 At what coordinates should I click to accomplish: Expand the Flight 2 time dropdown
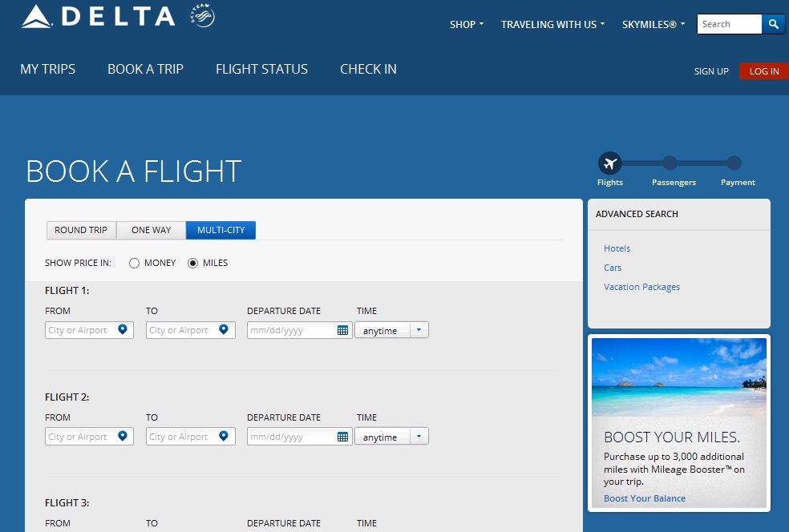pos(419,437)
